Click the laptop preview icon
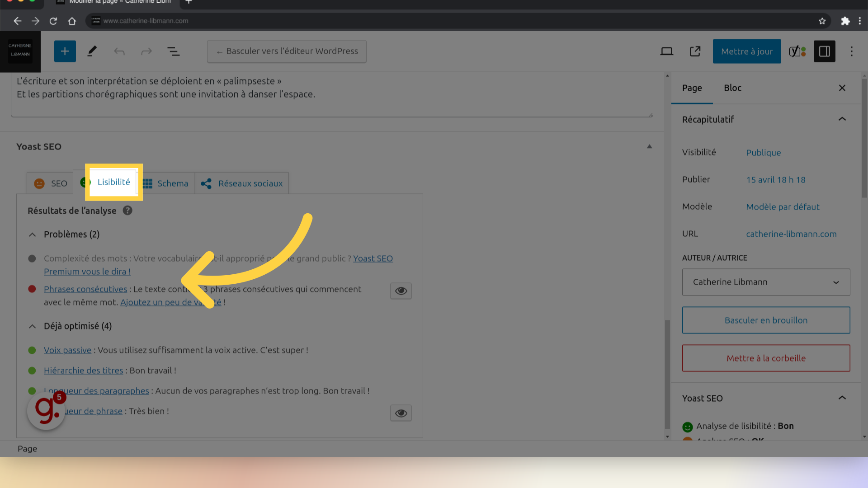868x488 pixels. (x=667, y=52)
